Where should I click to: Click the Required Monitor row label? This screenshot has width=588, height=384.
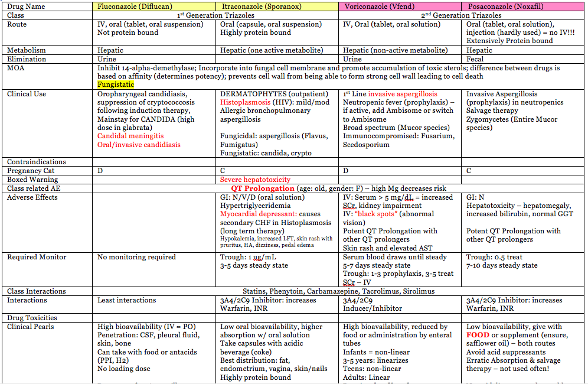37,257
